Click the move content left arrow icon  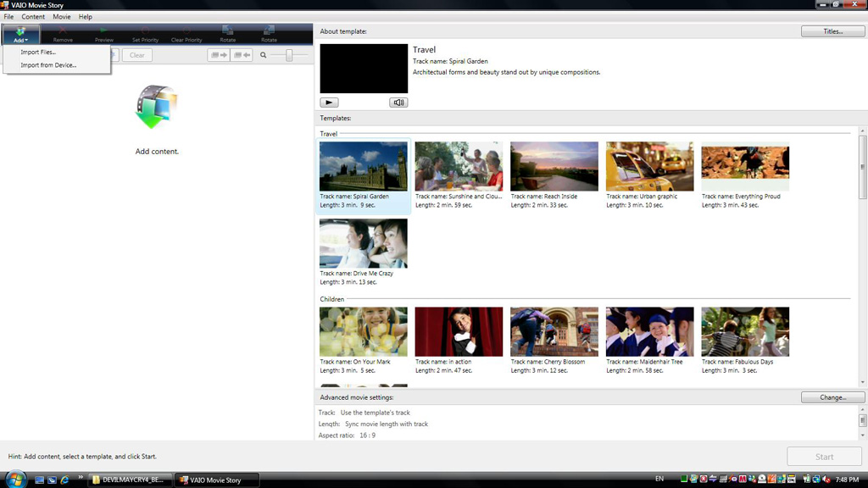(x=242, y=55)
